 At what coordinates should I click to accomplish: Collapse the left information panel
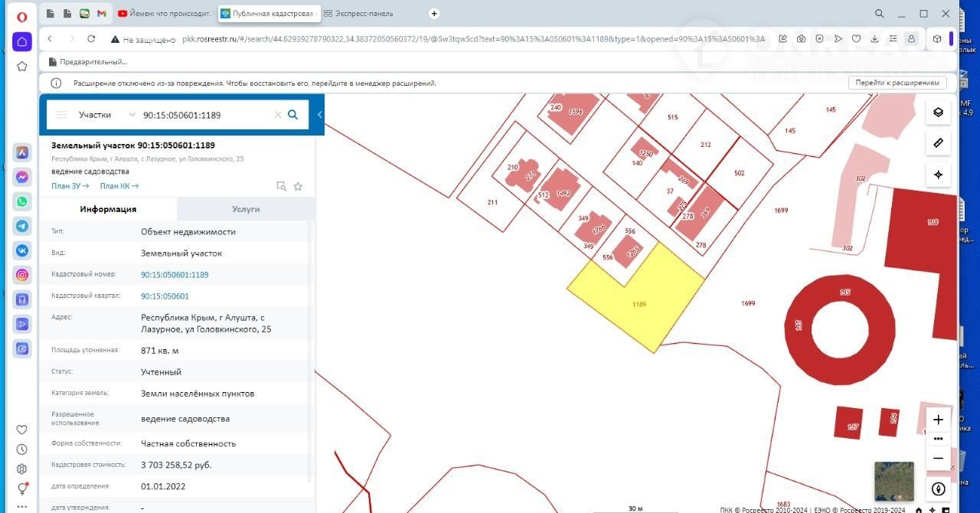[x=319, y=115]
